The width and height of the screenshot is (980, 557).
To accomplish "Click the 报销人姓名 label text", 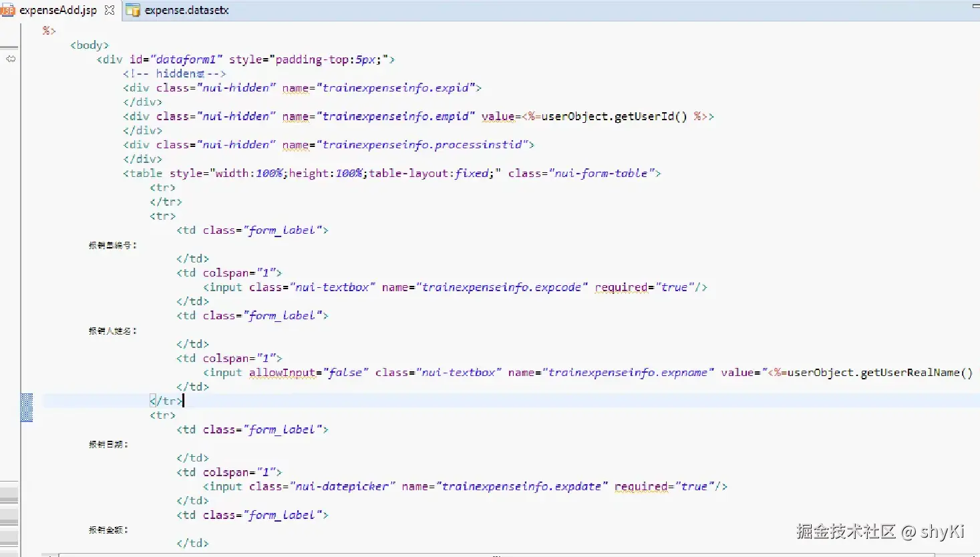I will tap(113, 331).
